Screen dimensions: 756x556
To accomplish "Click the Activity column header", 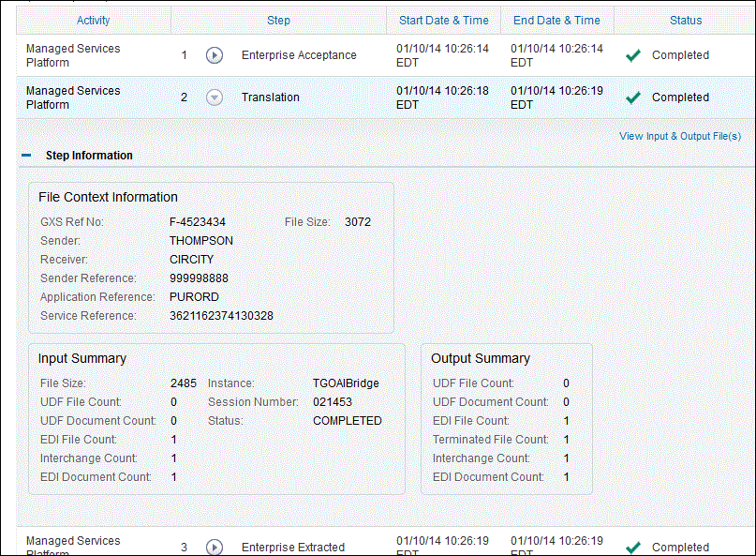I will [93, 21].
